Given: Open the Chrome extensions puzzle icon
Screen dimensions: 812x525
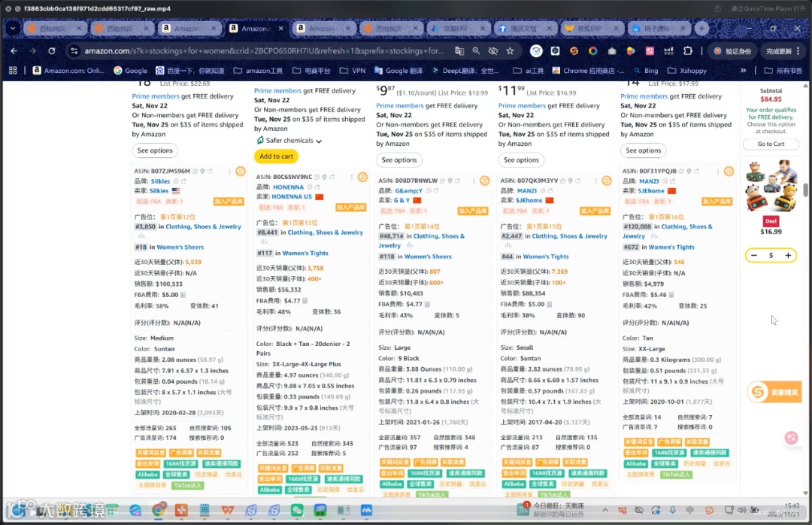Looking at the screenshot, I should point(688,51).
